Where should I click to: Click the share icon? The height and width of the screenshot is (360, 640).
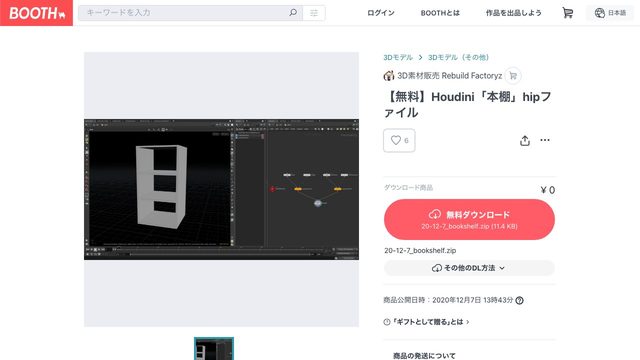525,140
